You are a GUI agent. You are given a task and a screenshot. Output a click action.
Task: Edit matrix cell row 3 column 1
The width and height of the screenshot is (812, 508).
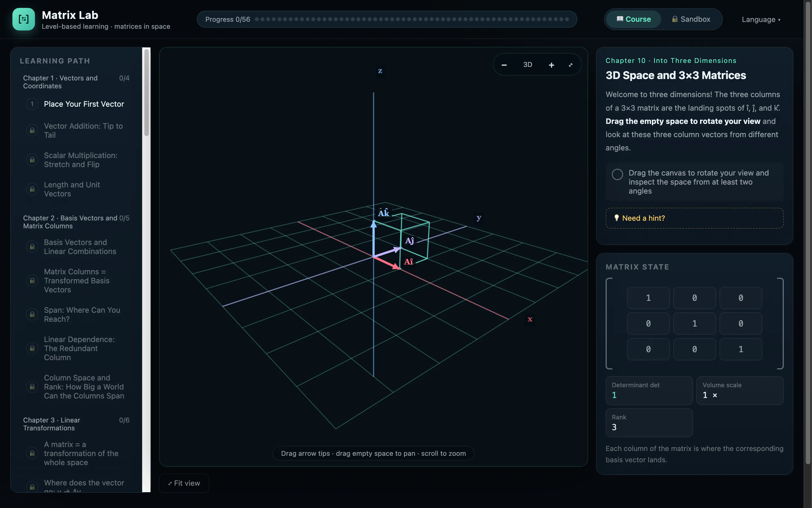pos(648,349)
